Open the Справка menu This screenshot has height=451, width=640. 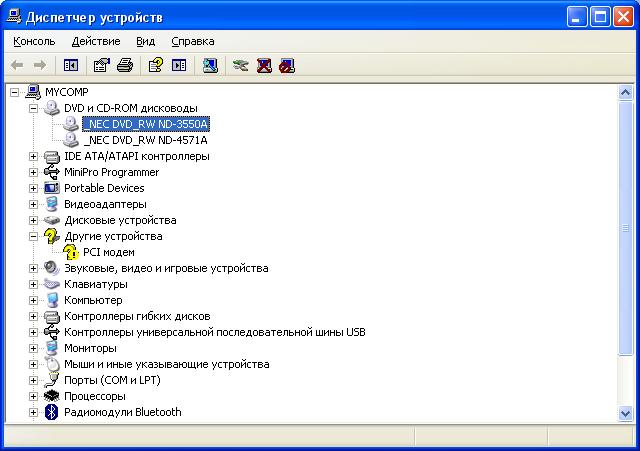click(192, 41)
